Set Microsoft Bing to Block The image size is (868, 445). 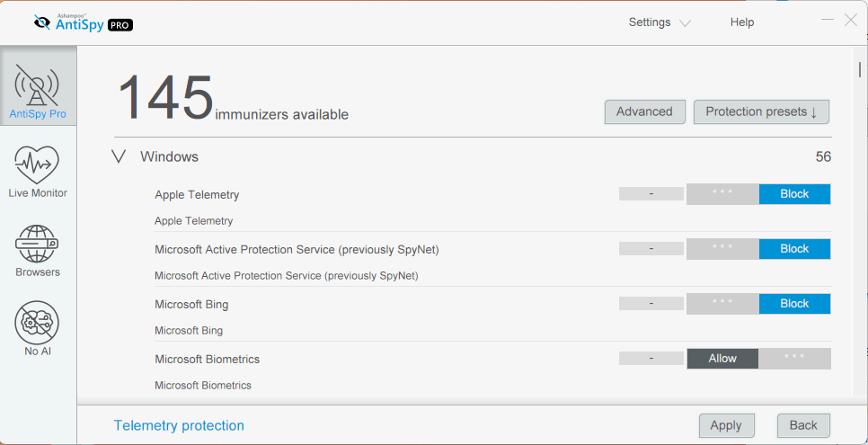click(x=794, y=304)
